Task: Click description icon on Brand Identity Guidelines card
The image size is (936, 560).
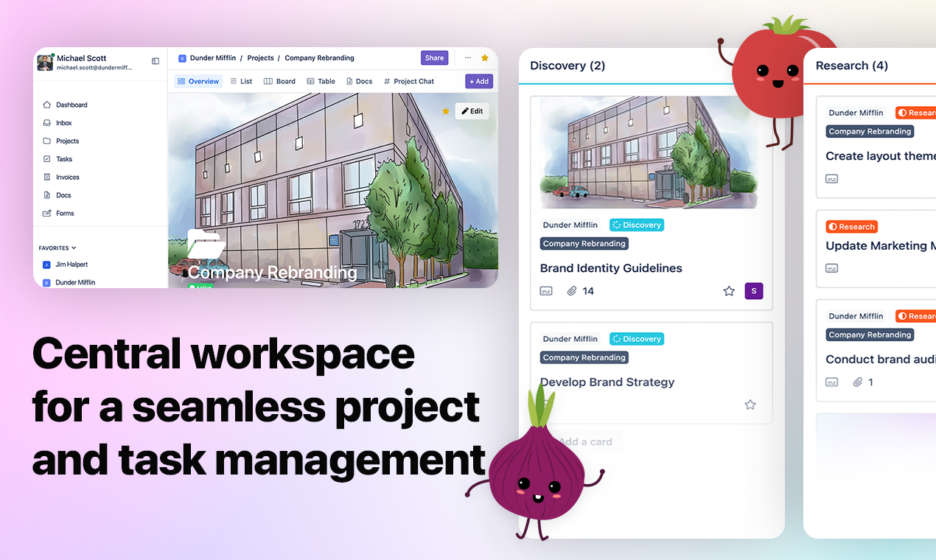Action: pyautogui.click(x=546, y=291)
